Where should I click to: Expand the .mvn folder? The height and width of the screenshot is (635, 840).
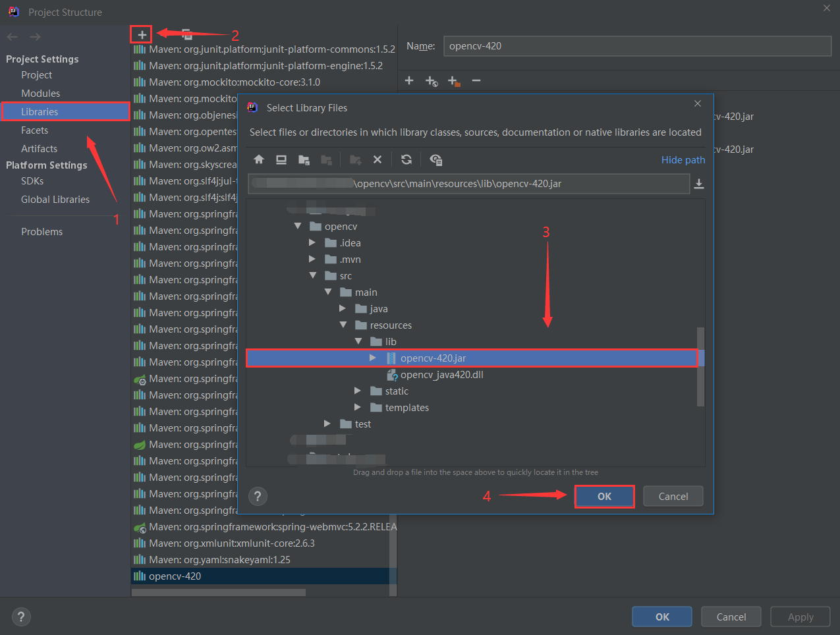(312, 259)
